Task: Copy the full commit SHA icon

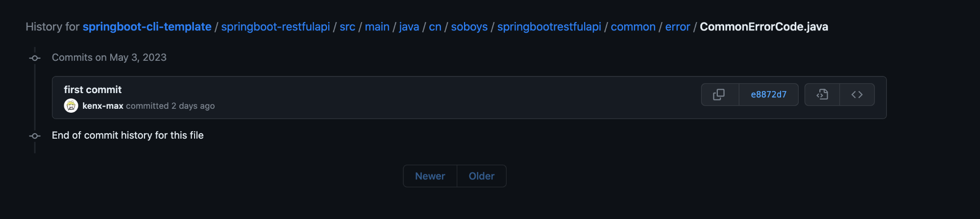Action: point(719,95)
